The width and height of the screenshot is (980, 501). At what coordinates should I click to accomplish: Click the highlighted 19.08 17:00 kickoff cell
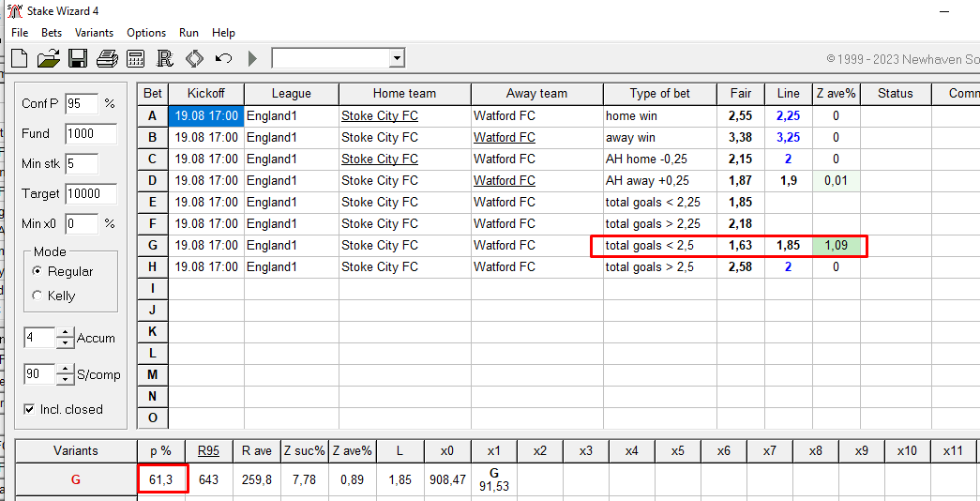click(x=206, y=115)
